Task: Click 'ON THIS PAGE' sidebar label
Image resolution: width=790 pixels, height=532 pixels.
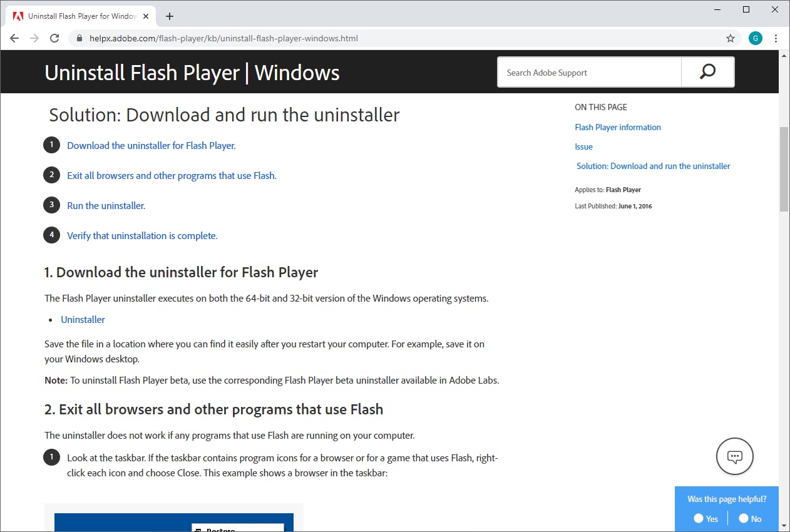Action: pyautogui.click(x=601, y=107)
